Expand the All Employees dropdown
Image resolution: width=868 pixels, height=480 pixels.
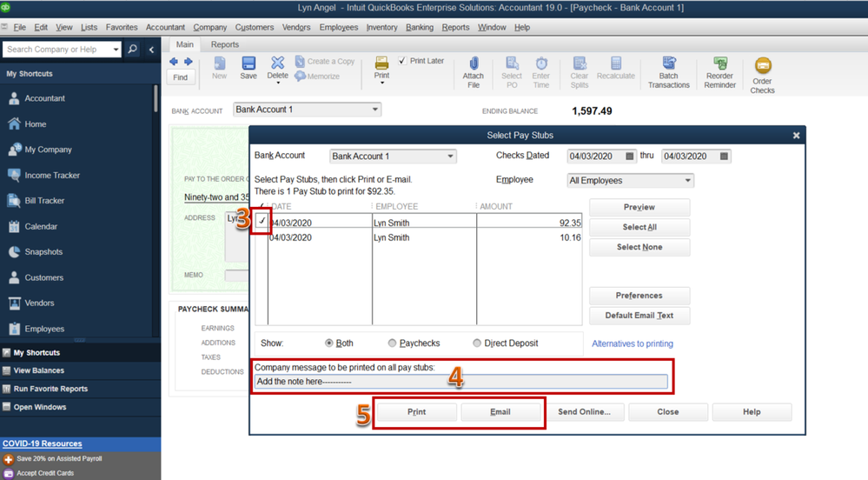[687, 181]
